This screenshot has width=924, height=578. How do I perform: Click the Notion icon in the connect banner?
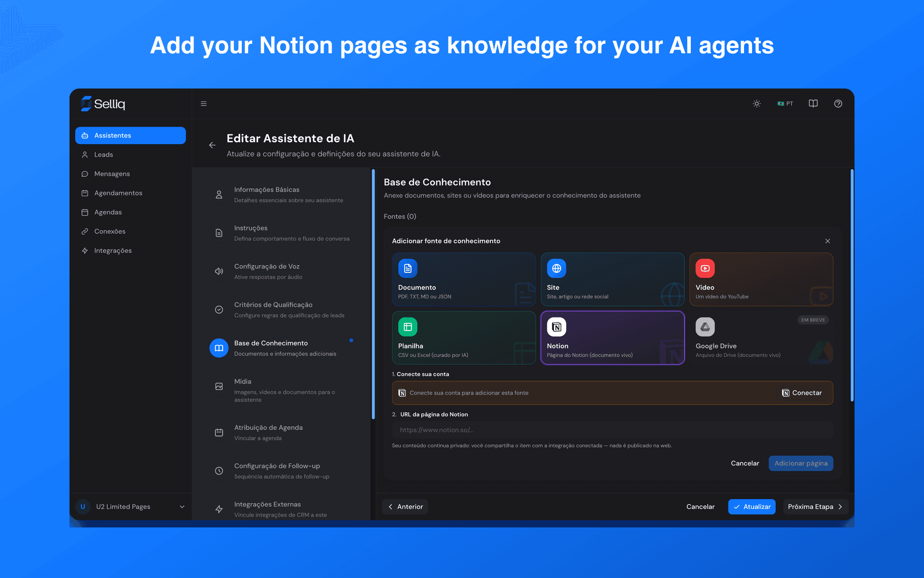pyautogui.click(x=402, y=393)
